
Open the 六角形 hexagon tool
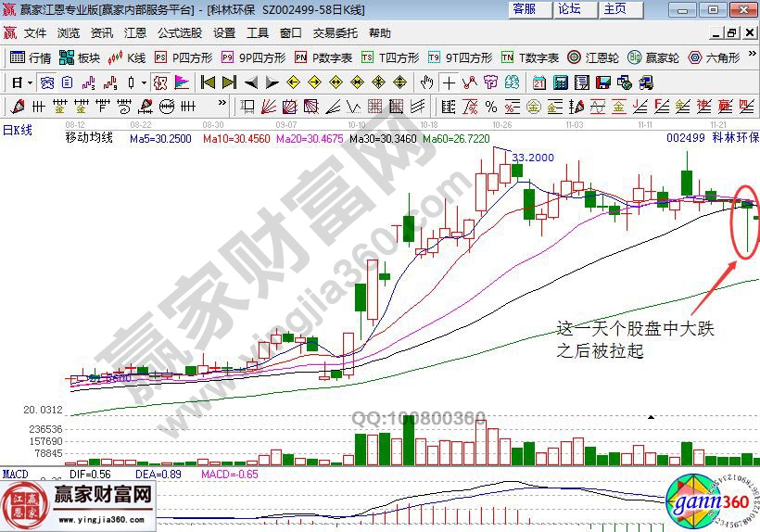pyautogui.click(x=714, y=57)
